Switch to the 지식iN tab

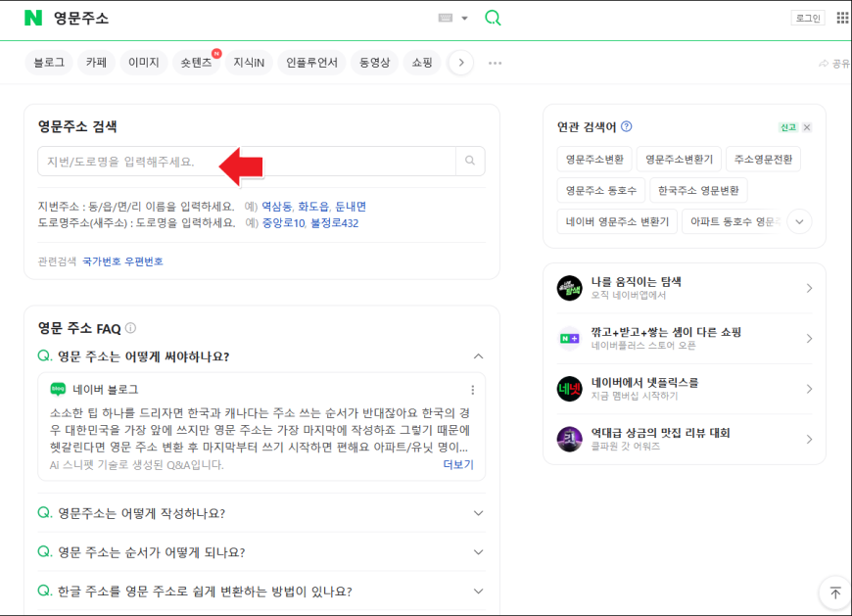tap(249, 63)
